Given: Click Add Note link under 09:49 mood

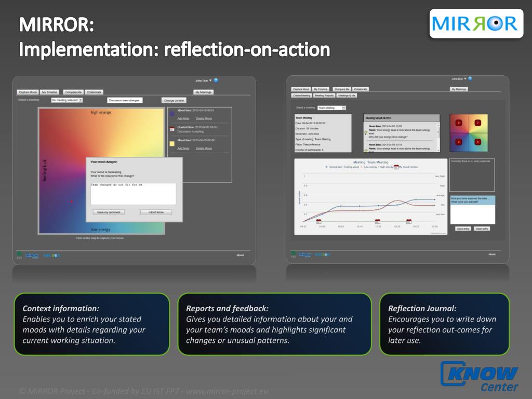Looking at the screenshot, I should pos(183,148).
